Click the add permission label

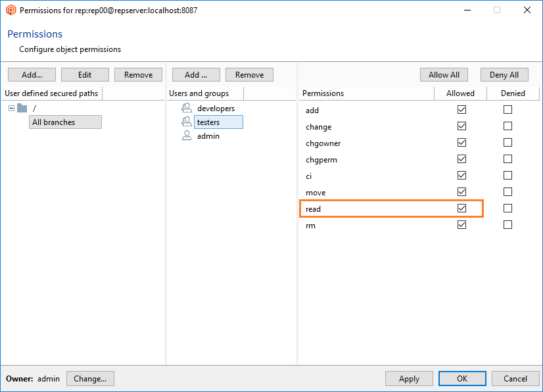[x=312, y=110]
